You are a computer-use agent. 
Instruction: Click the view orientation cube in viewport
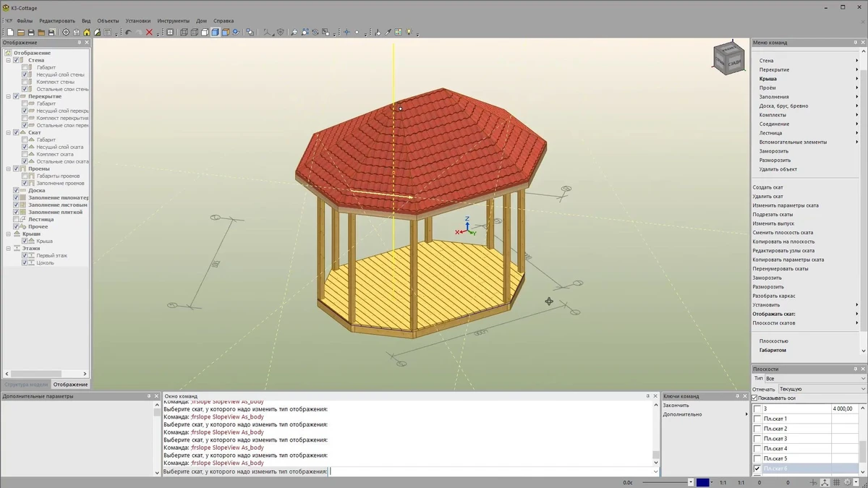pyautogui.click(x=728, y=58)
